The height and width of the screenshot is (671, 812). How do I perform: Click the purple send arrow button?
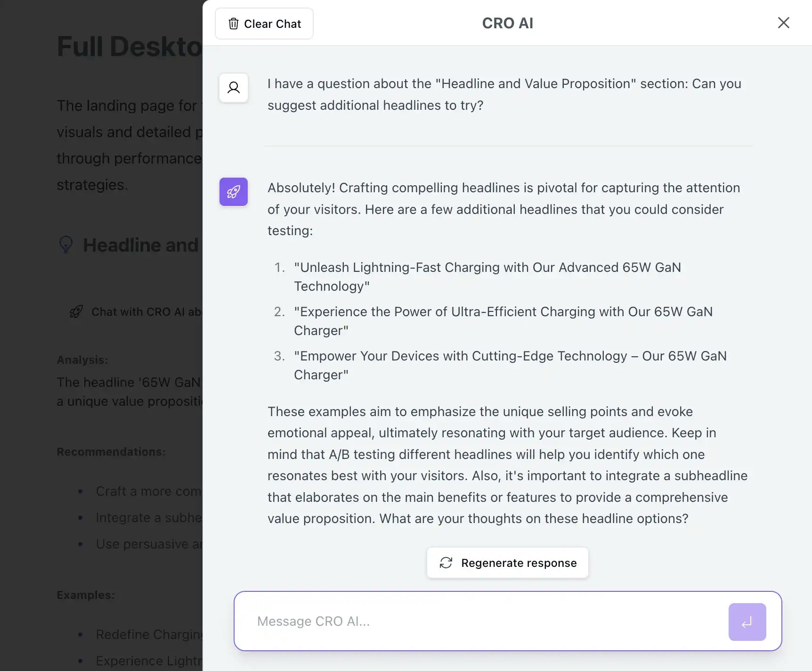(x=747, y=622)
